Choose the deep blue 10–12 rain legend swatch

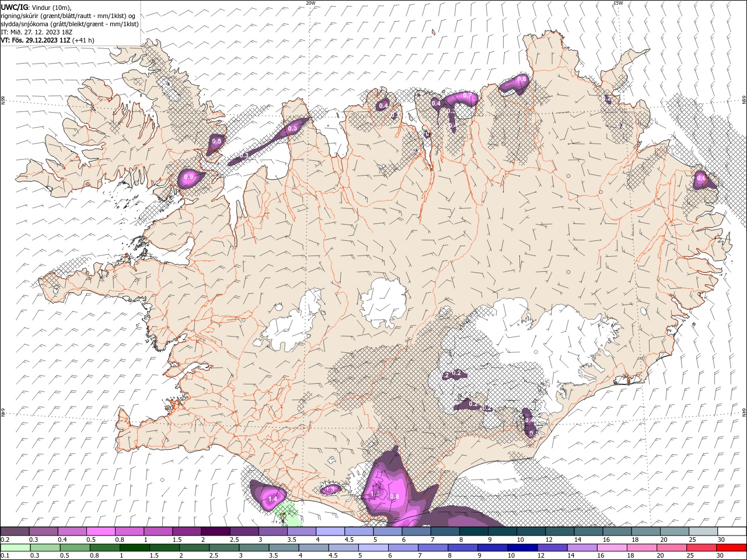tap(521, 548)
